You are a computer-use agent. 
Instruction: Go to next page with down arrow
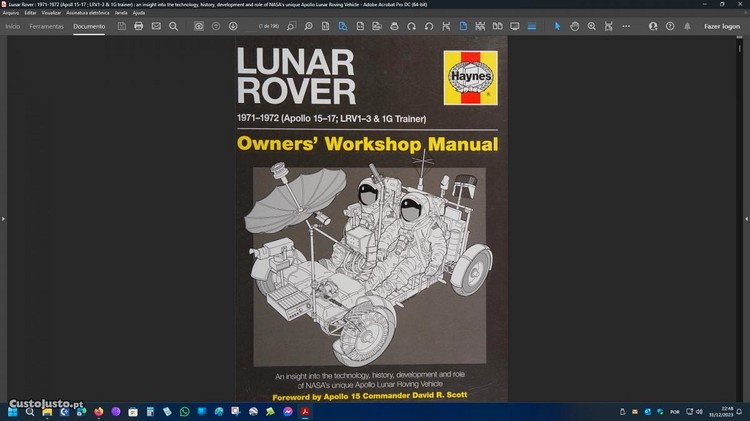[x=233, y=26]
